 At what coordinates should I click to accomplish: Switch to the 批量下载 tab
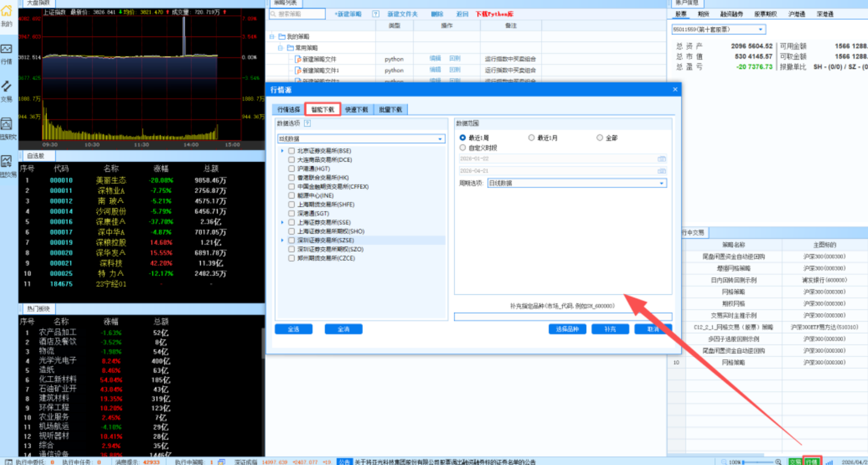click(x=391, y=110)
